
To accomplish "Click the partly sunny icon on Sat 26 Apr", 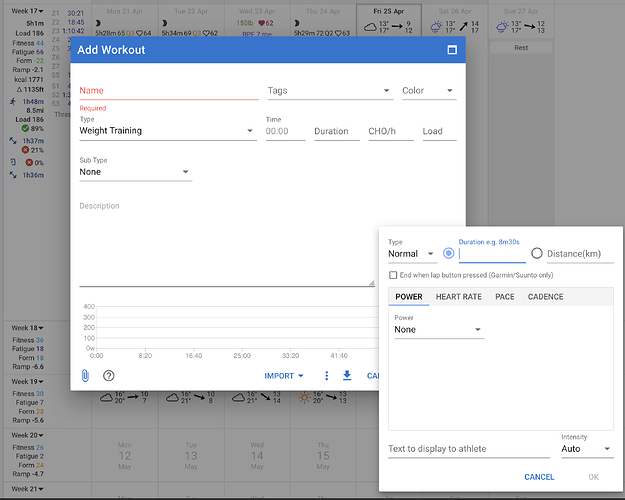I will 436,27.
